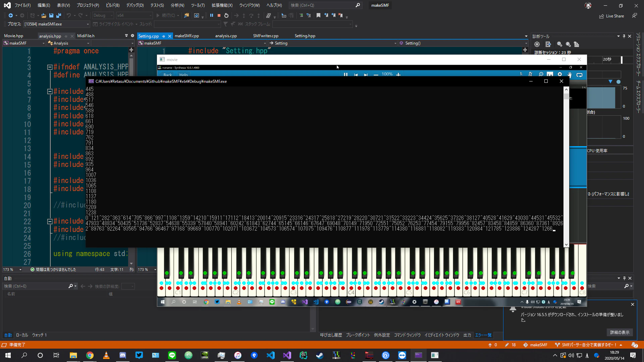This screenshot has width=644, height=362.
Task: Switch to the SMFwriter.cpp tab
Action: click(266, 36)
